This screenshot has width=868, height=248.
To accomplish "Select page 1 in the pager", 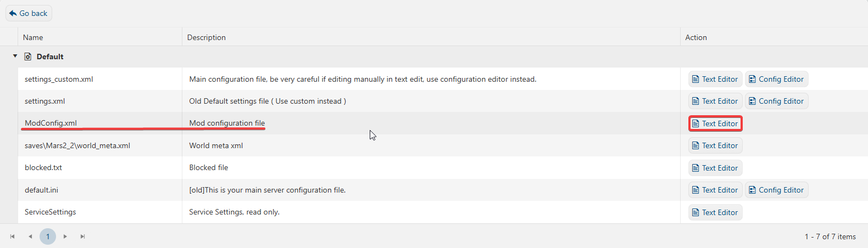I will click(x=48, y=236).
